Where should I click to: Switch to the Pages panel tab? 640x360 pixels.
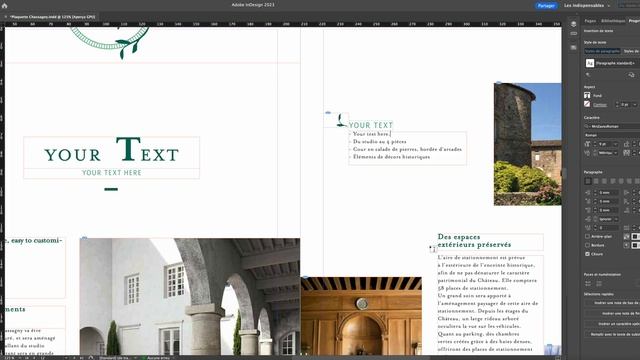(x=590, y=21)
